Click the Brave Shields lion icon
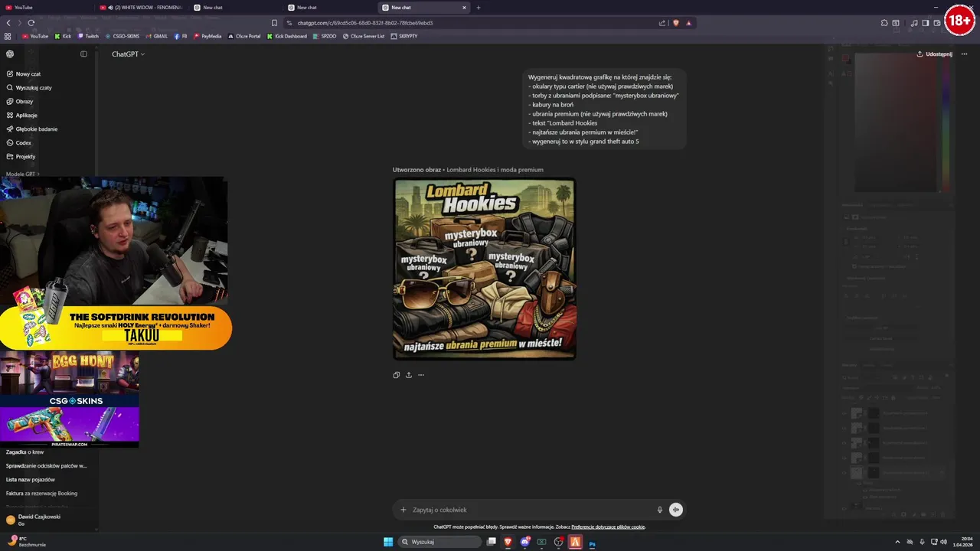The width and height of the screenshot is (980, 551). pos(675,23)
